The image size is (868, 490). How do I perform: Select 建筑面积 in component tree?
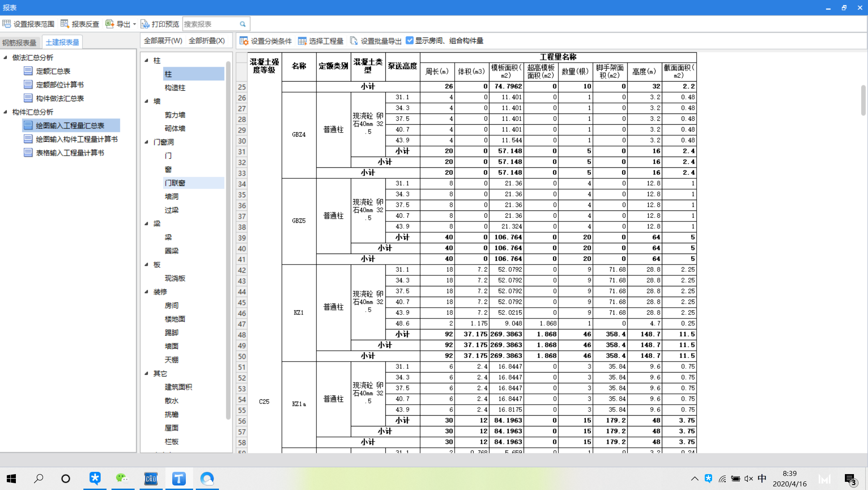click(x=178, y=387)
